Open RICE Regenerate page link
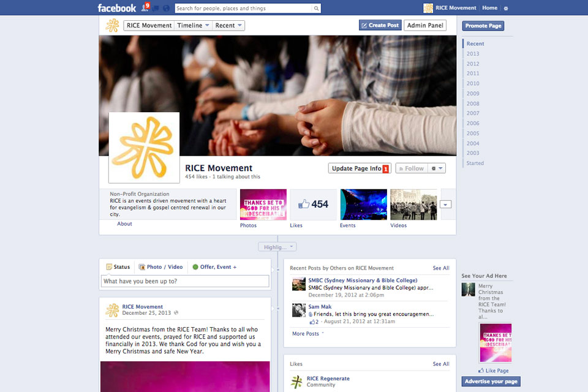 (328, 379)
